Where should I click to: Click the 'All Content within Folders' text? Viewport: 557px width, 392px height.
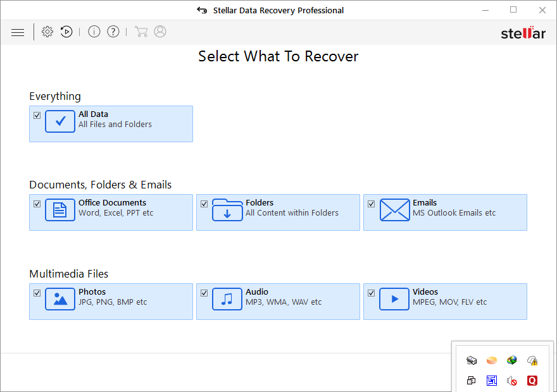tap(292, 213)
